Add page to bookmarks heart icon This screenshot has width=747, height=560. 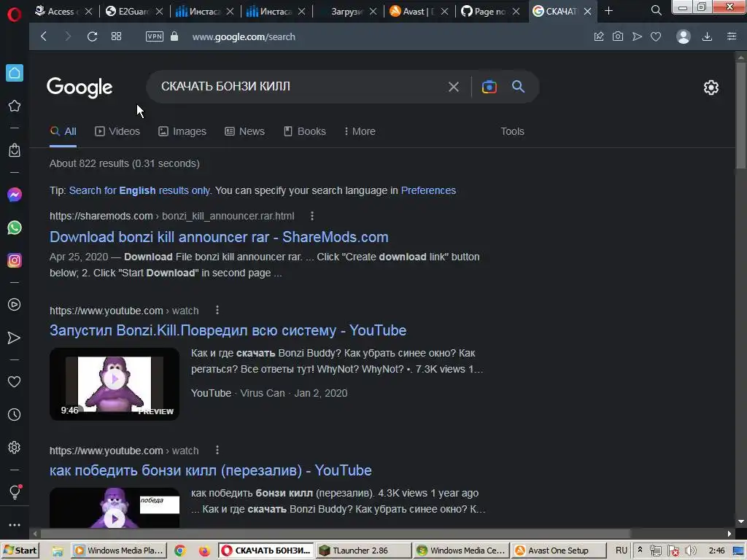click(x=656, y=36)
